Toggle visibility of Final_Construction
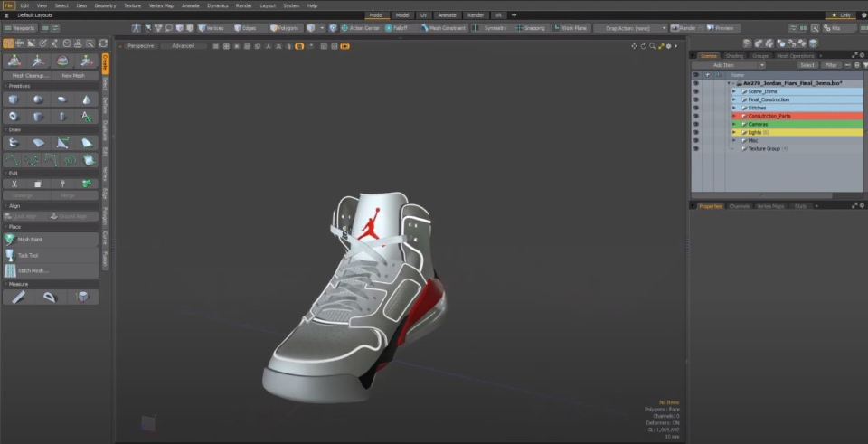868x444 pixels. click(x=696, y=99)
